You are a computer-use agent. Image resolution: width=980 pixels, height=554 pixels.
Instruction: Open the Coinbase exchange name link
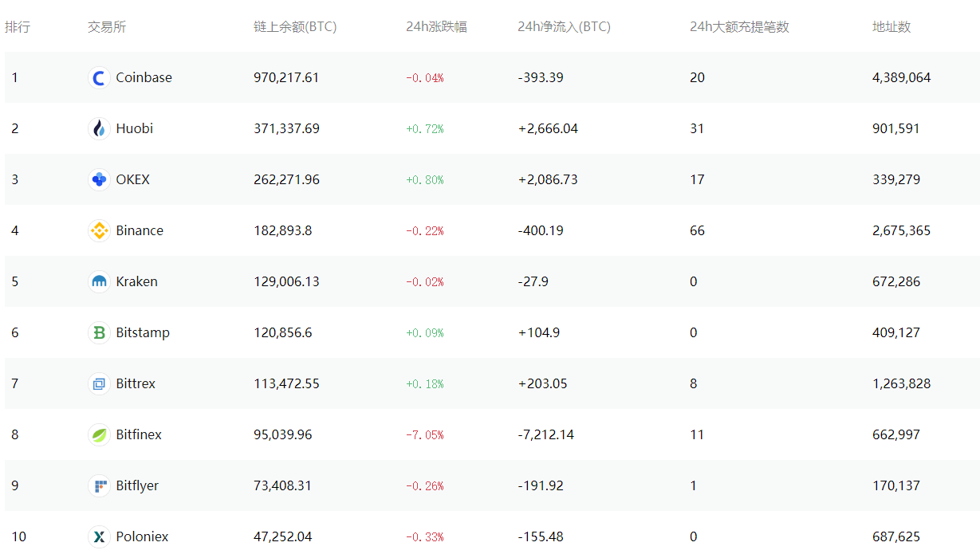[144, 78]
